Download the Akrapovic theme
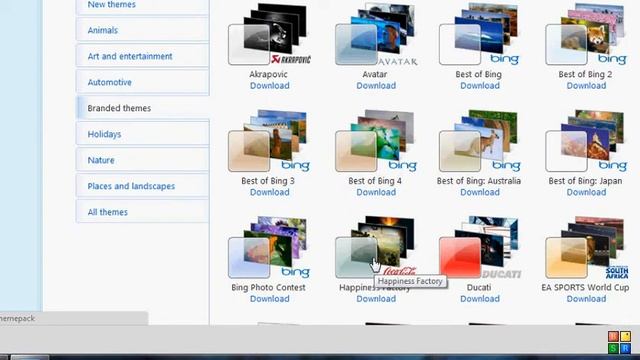This screenshot has width=640, height=360. pos(269,86)
